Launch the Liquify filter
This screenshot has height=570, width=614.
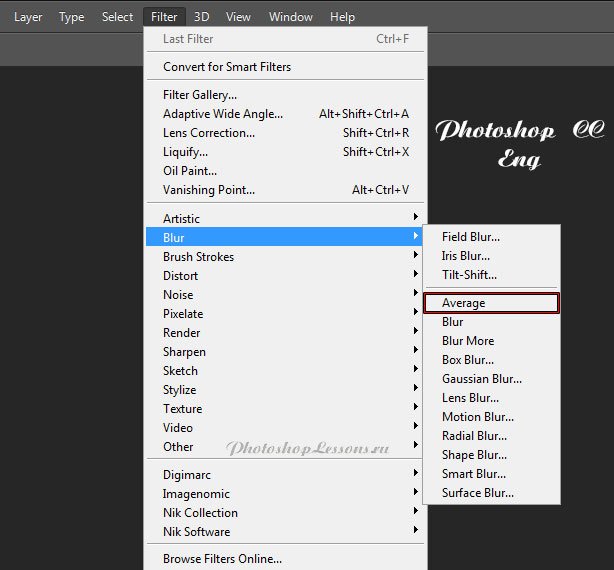(x=185, y=152)
